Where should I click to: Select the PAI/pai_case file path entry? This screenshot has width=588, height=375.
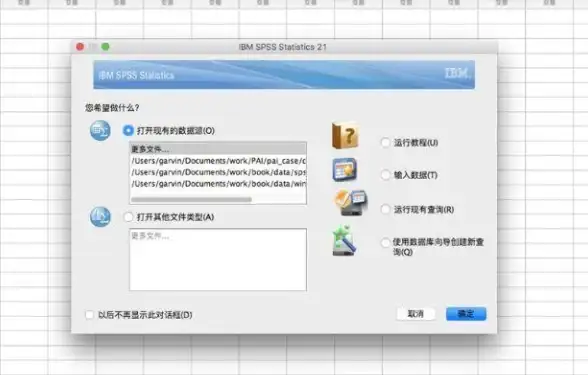coord(218,161)
